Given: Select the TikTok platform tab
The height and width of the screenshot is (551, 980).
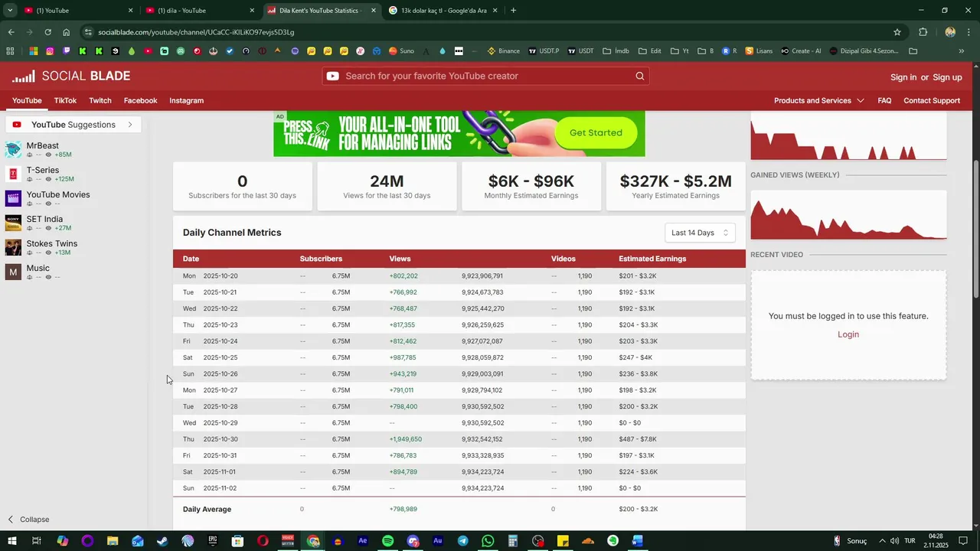Looking at the screenshot, I should (65, 100).
